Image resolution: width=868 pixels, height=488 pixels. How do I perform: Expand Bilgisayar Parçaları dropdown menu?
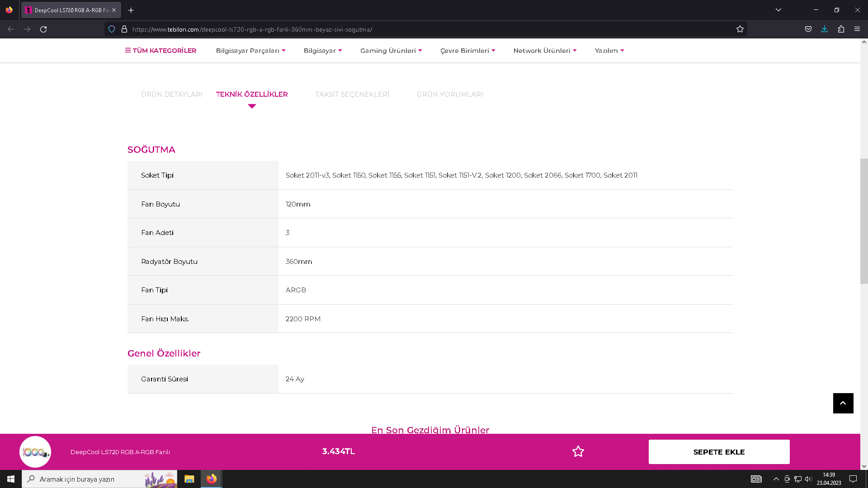pyautogui.click(x=250, y=51)
